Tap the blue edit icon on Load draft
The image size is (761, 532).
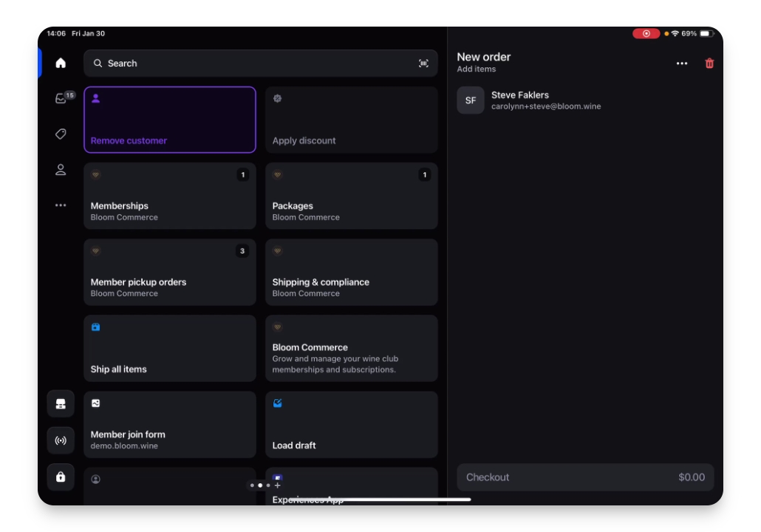pos(277,403)
